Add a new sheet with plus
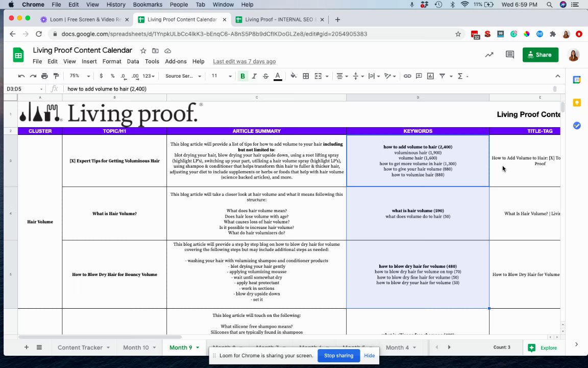The height and width of the screenshot is (368, 588). click(x=26, y=348)
